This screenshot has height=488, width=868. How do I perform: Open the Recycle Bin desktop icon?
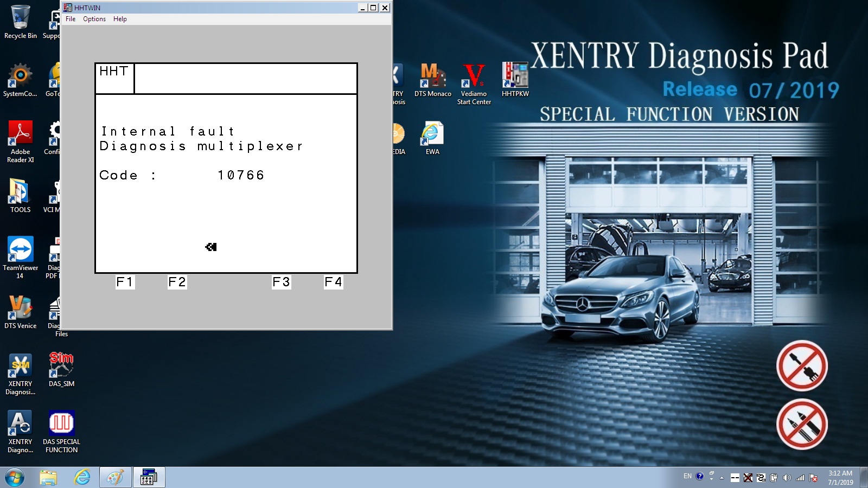click(x=21, y=22)
